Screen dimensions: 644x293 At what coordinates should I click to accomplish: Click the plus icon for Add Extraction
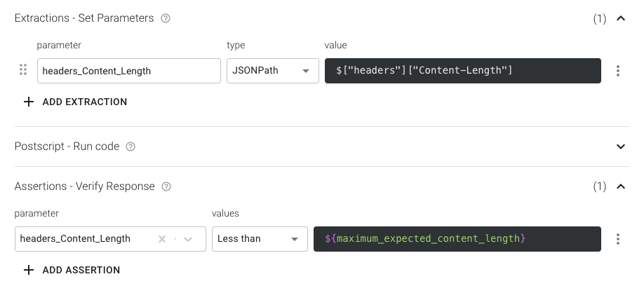click(29, 102)
